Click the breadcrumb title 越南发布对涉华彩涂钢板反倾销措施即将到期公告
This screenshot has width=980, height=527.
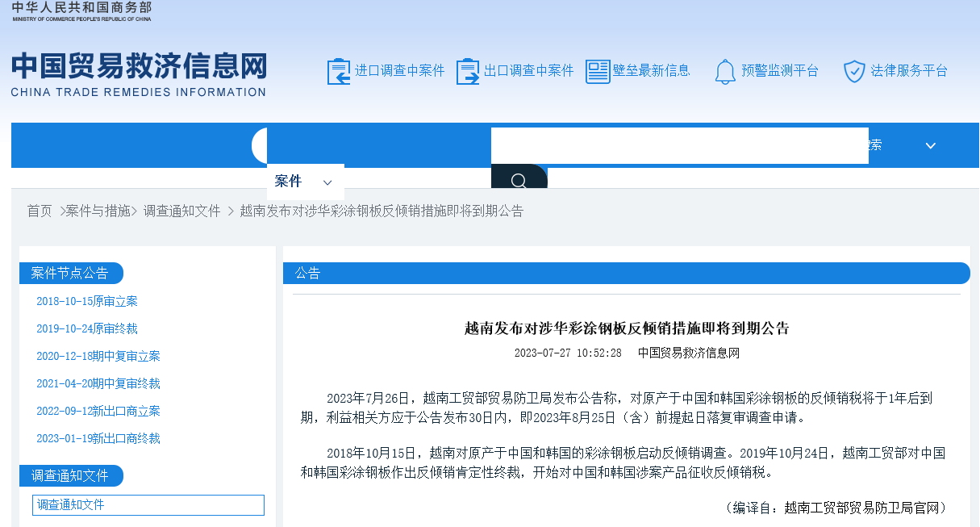[x=382, y=211]
